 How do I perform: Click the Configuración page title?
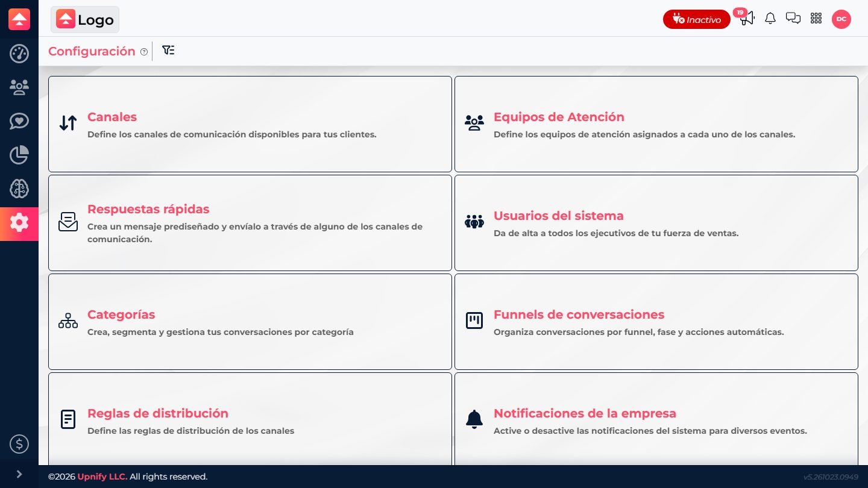[92, 51]
